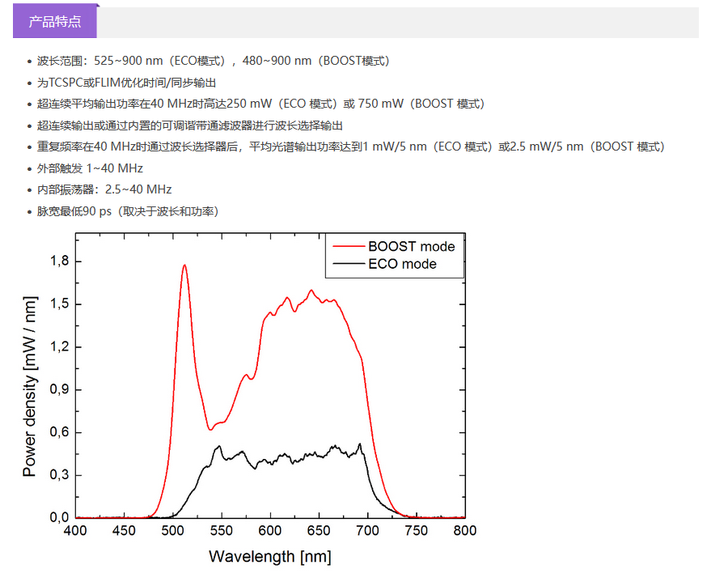
Task: Click the 600 tick label on the wavelength axis
Action: click(269, 531)
